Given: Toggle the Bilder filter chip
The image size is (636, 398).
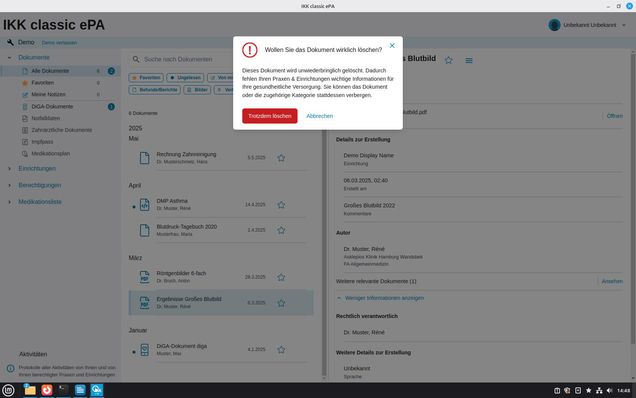Looking at the screenshot, I should coord(197,90).
